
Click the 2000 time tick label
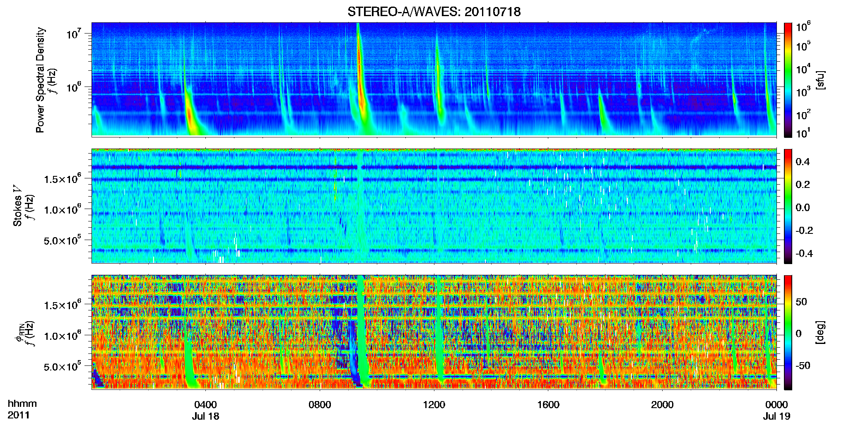coord(662,404)
